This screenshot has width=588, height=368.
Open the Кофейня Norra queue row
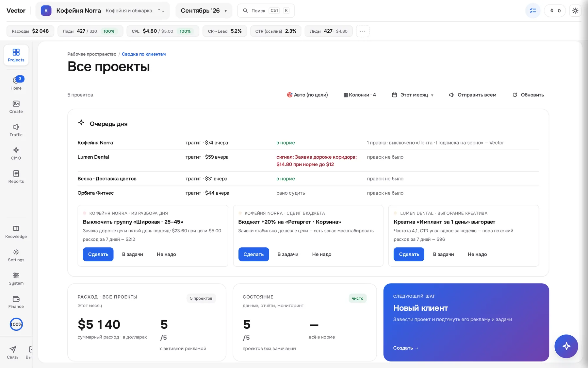[308, 143]
